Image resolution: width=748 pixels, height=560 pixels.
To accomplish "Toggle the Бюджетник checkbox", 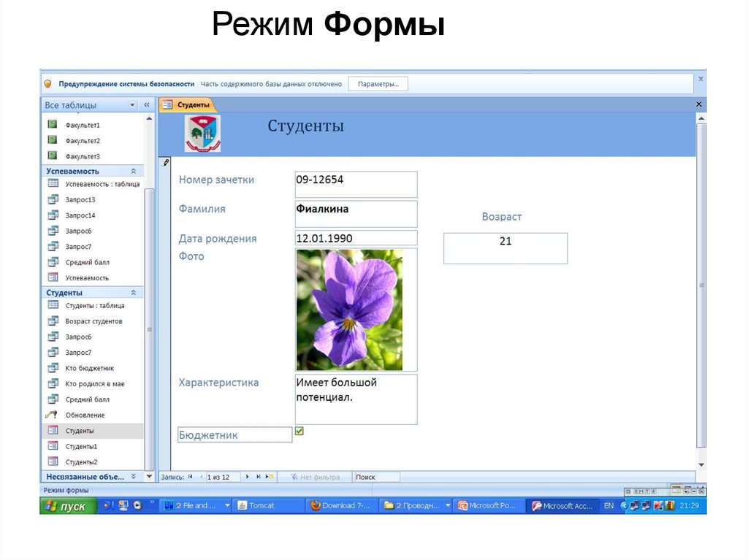I will tap(299, 431).
